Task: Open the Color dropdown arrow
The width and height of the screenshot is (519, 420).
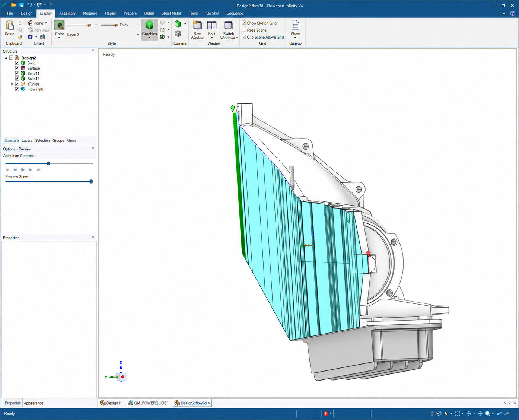Action: point(60,37)
